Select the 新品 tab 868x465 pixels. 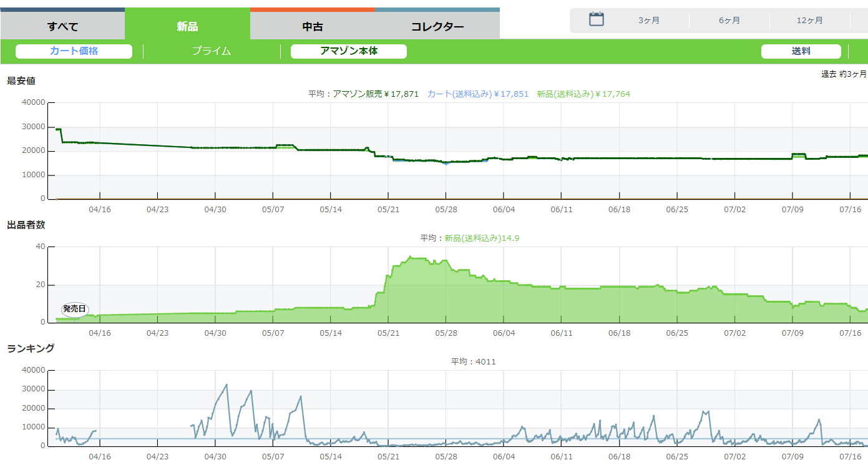point(187,26)
